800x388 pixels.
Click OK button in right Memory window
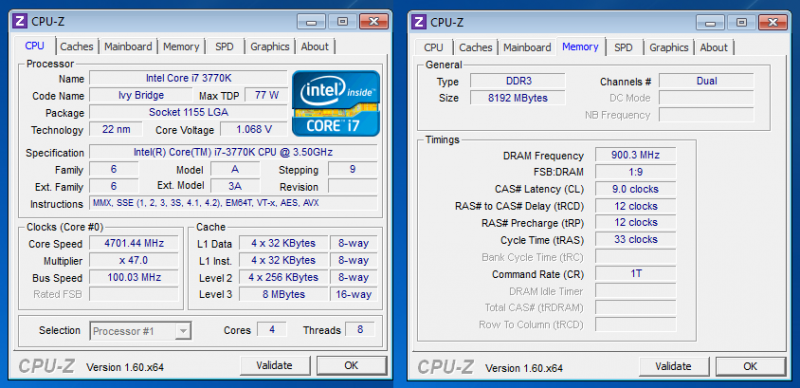(x=750, y=366)
